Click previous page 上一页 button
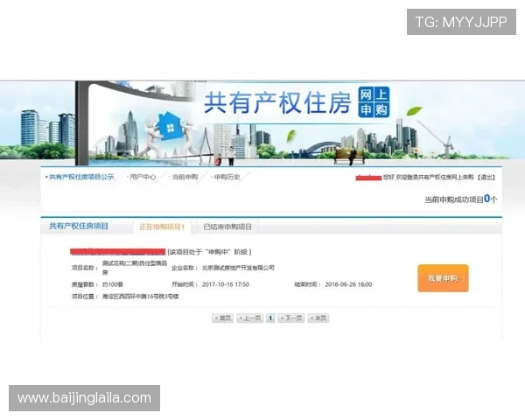525x420 pixels. [x=249, y=318]
